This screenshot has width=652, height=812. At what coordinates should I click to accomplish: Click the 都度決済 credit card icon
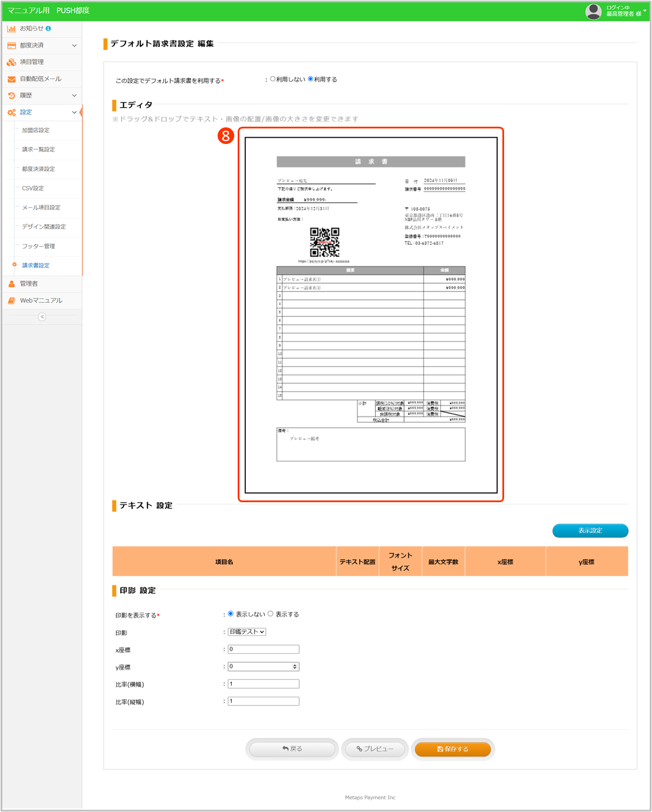pyautogui.click(x=12, y=45)
